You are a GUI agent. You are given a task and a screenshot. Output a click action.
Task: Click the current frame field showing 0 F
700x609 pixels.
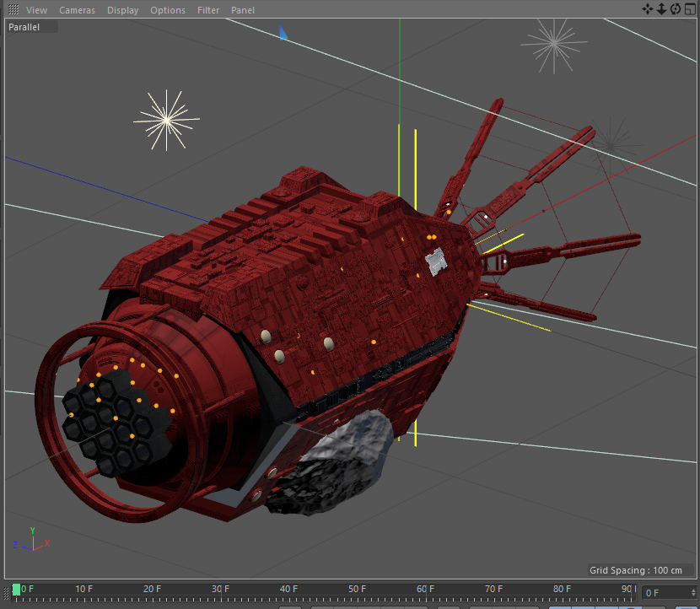661,593
